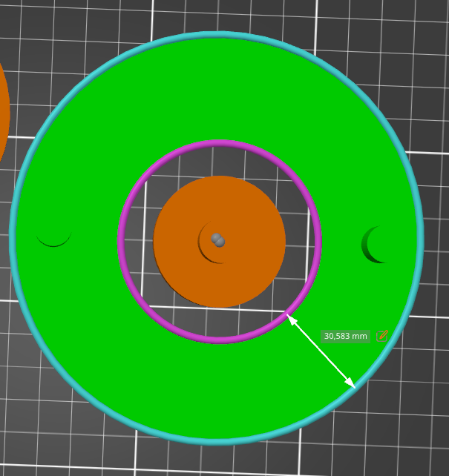
Task: Click the top of the cyan outer edge
Action: [219, 36]
